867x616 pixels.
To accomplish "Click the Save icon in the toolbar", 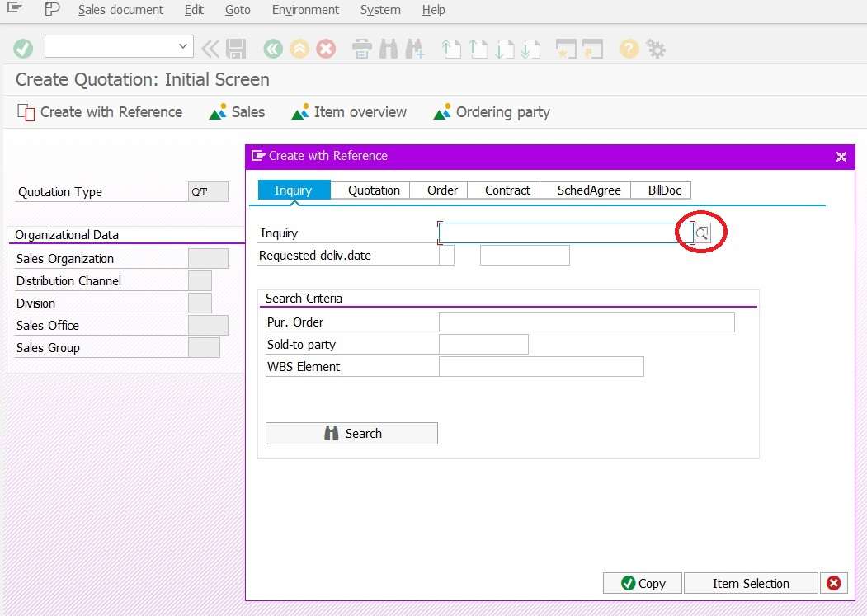I will [237, 48].
